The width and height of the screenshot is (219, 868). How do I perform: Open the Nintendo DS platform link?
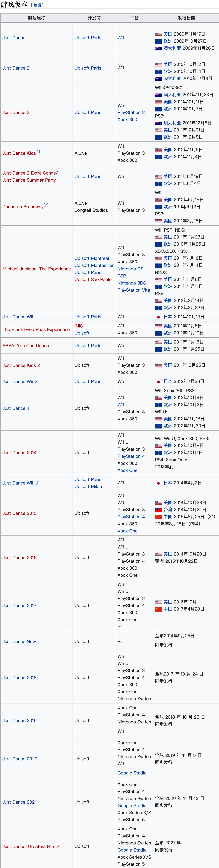pos(131,269)
